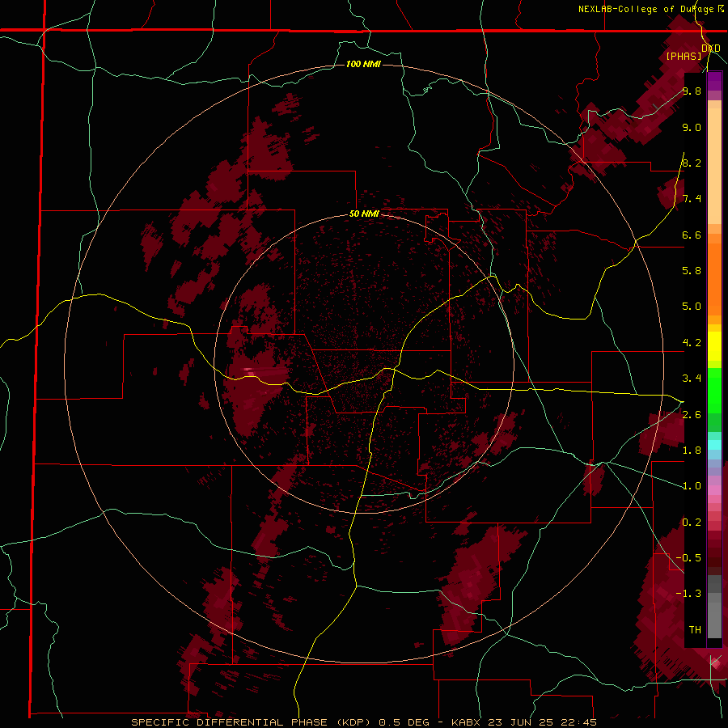Screen dimensions: 728x728
Task: Click the 2.6 legend value
Action: pyautogui.click(x=692, y=415)
